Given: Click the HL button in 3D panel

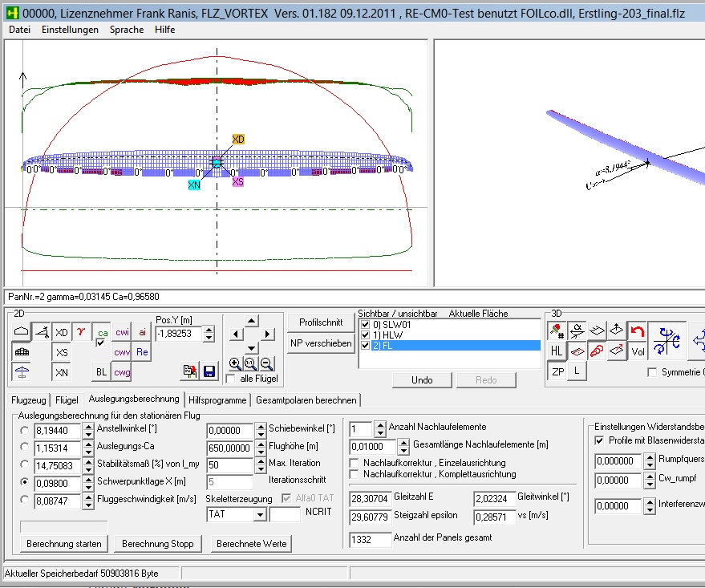Looking at the screenshot, I should pos(557,351).
